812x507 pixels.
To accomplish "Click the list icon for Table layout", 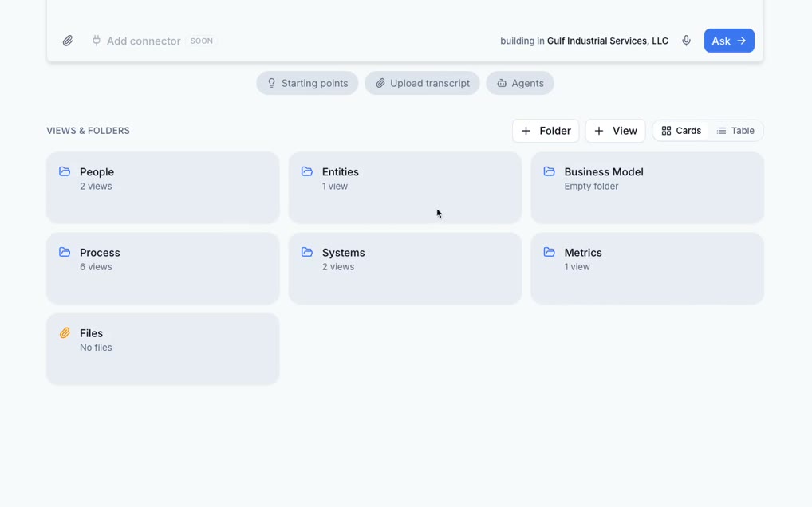I will pyautogui.click(x=721, y=131).
